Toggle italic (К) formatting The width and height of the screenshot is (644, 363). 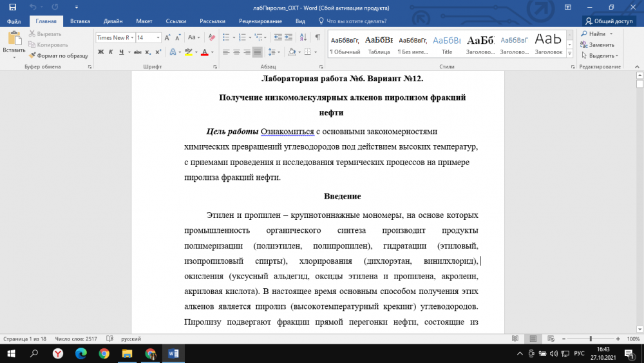click(110, 52)
